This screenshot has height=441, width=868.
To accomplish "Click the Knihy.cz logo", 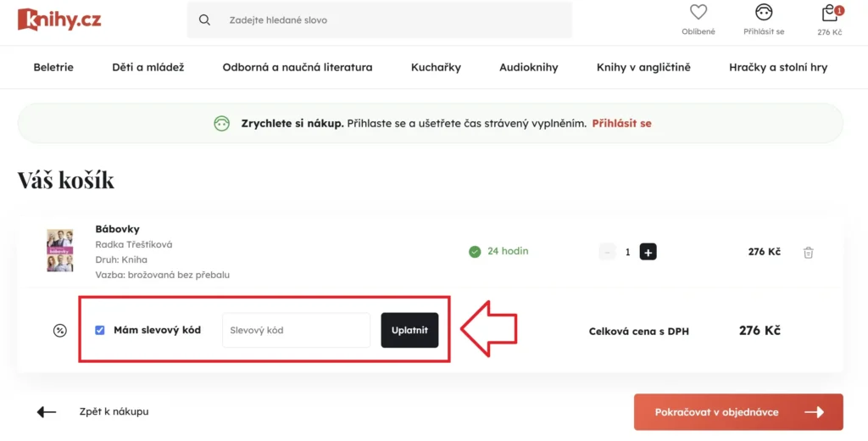I will tap(59, 20).
